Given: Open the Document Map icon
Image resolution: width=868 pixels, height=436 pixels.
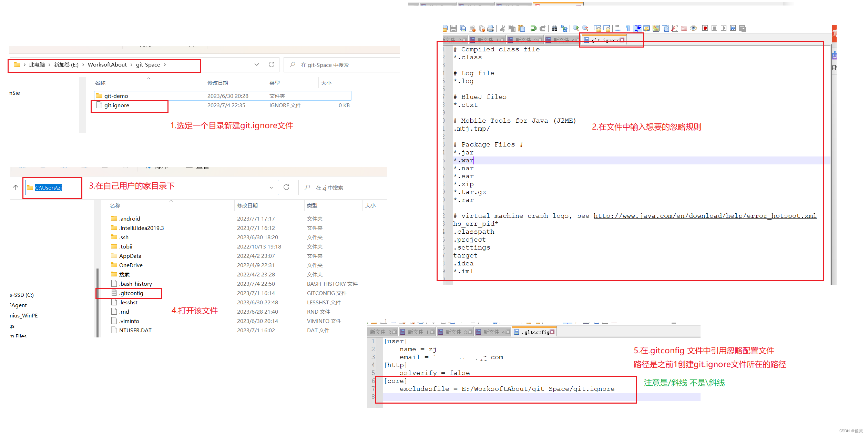Looking at the screenshot, I should (x=656, y=28).
